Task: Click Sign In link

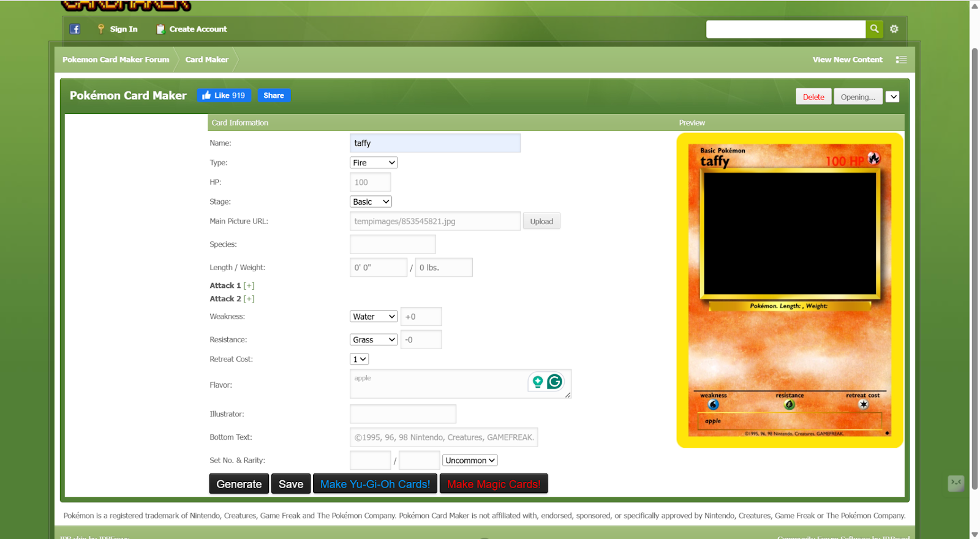Action: tap(124, 29)
